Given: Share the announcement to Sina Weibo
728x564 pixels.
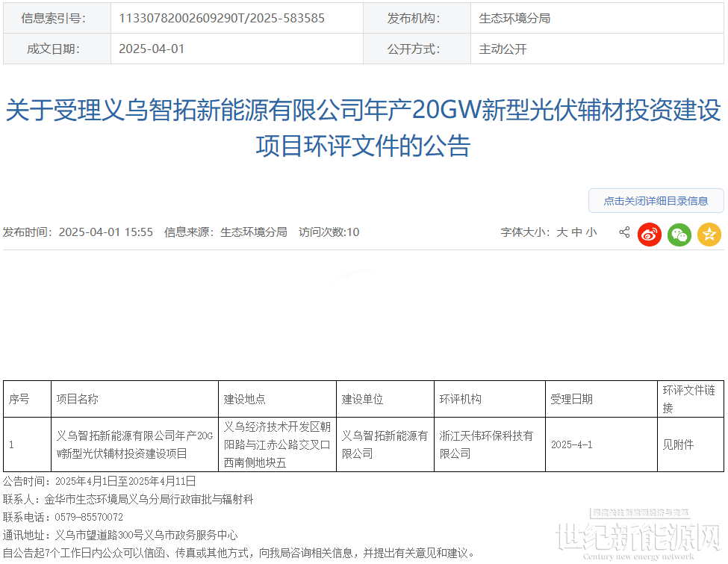Looking at the screenshot, I should [x=650, y=235].
